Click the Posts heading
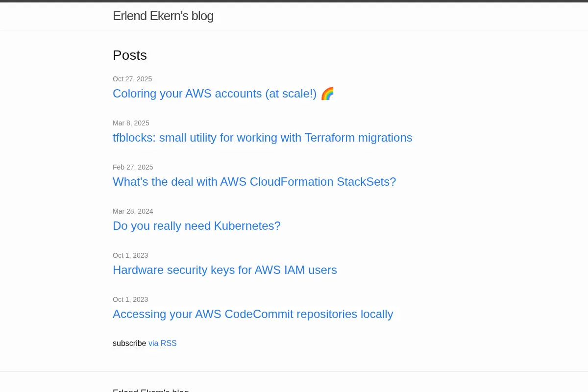 130,55
